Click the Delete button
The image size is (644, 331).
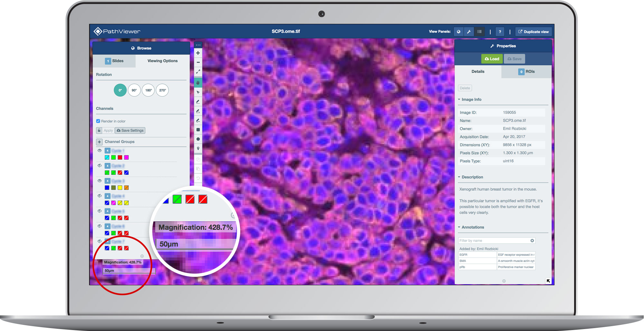tap(465, 88)
